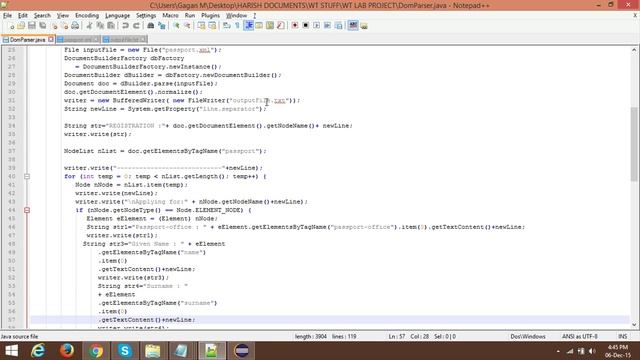The image size is (640, 360).
Task: Open Find with the binoculars icon
Action: point(151,26)
